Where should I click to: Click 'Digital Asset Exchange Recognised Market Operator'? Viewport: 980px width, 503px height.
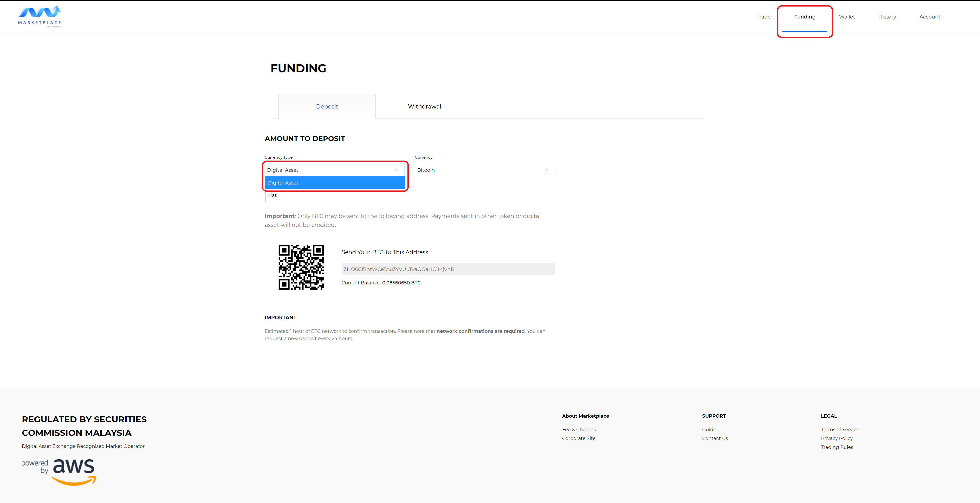[83, 446]
